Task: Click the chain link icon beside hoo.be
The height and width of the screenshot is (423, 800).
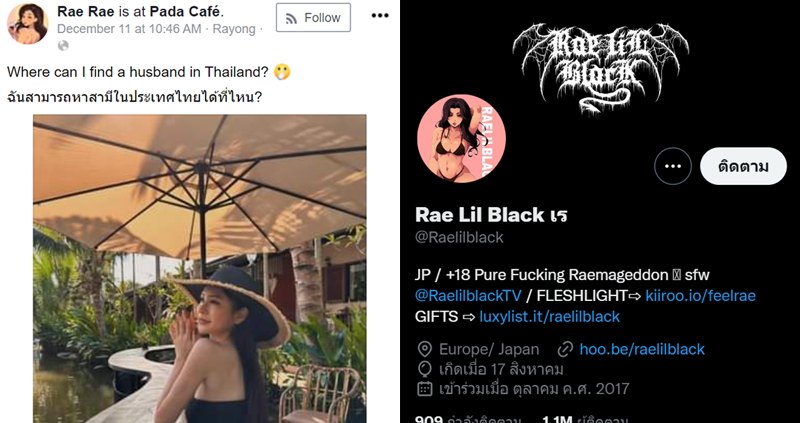Action: click(565, 350)
